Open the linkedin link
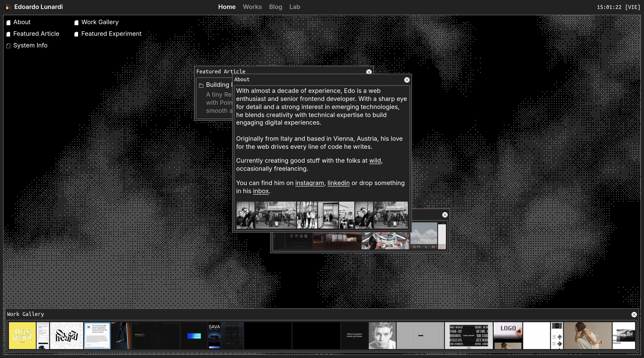 pos(338,183)
